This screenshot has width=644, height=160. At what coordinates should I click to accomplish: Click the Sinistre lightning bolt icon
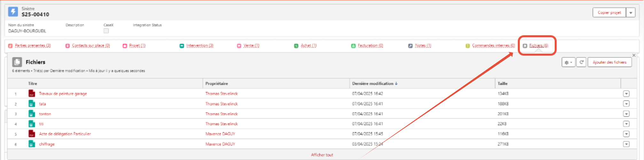[x=13, y=12]
